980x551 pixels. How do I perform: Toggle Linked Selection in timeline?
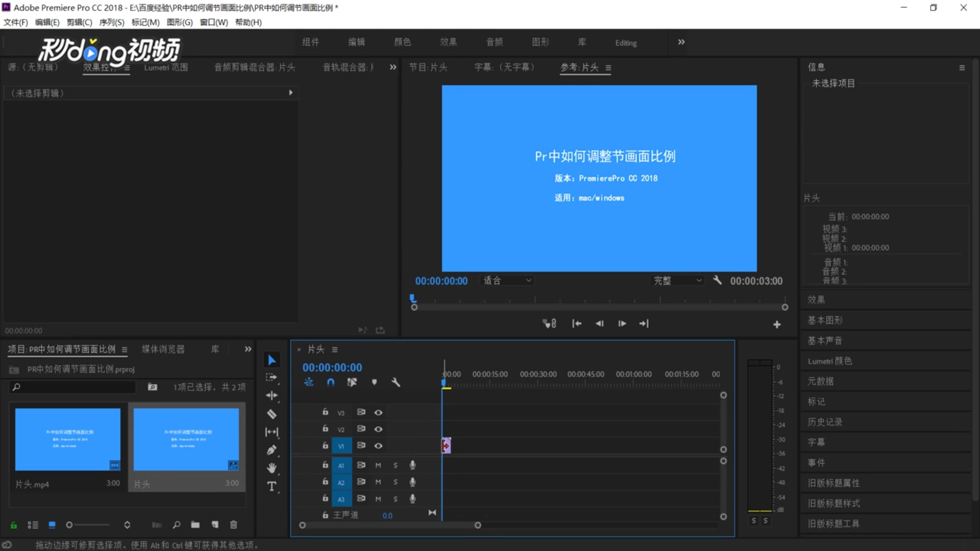352,382
